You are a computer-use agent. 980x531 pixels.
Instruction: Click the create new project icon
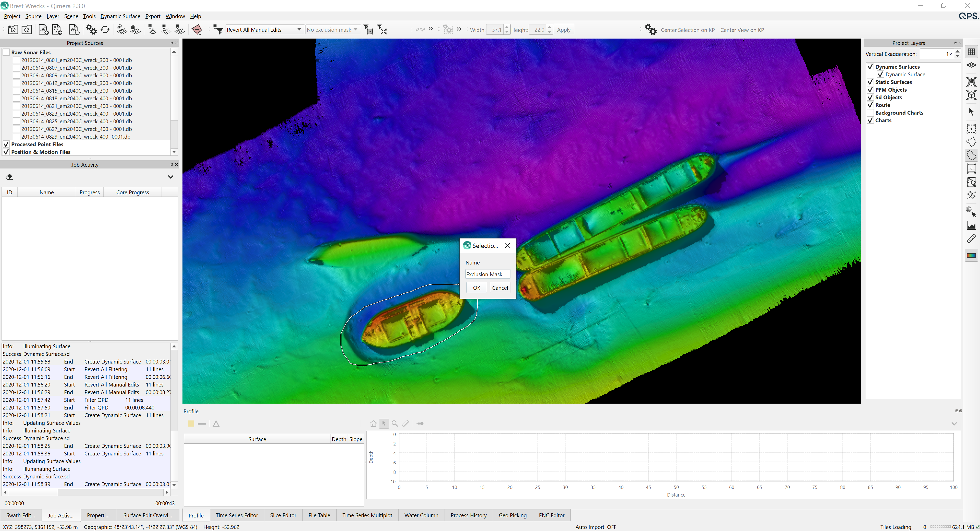click(x=13, y=30)
